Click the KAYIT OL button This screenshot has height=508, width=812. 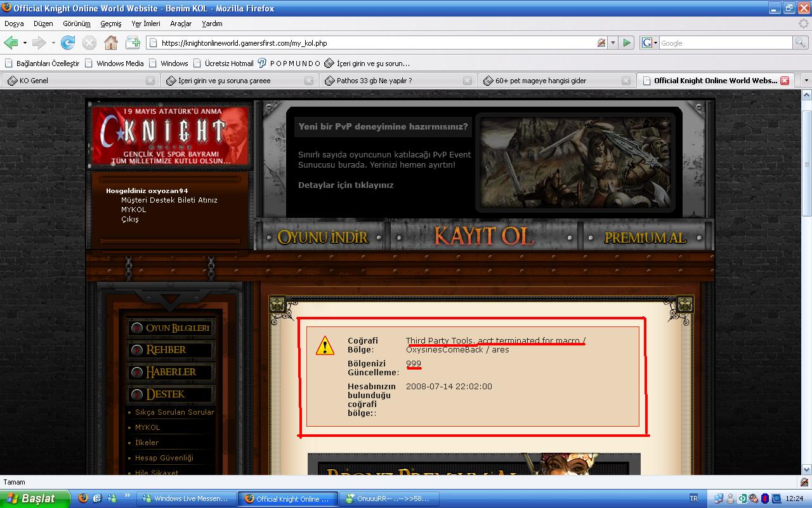pyautogui.click(x=483, y=236)
